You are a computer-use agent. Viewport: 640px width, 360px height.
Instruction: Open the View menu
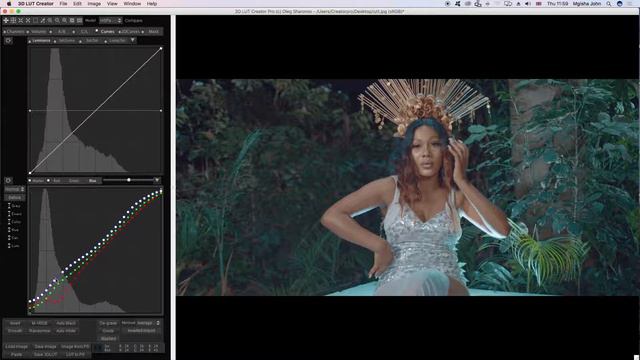112,4
